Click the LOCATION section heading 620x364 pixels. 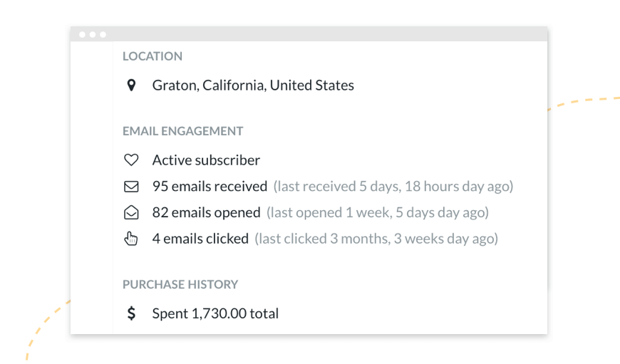153,56
